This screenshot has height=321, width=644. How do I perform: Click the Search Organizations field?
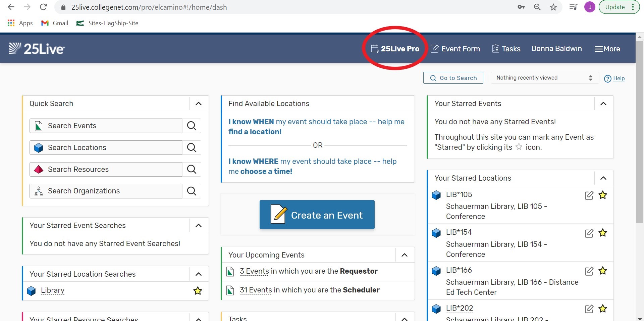pyautogui.click(x=106, y=191)
